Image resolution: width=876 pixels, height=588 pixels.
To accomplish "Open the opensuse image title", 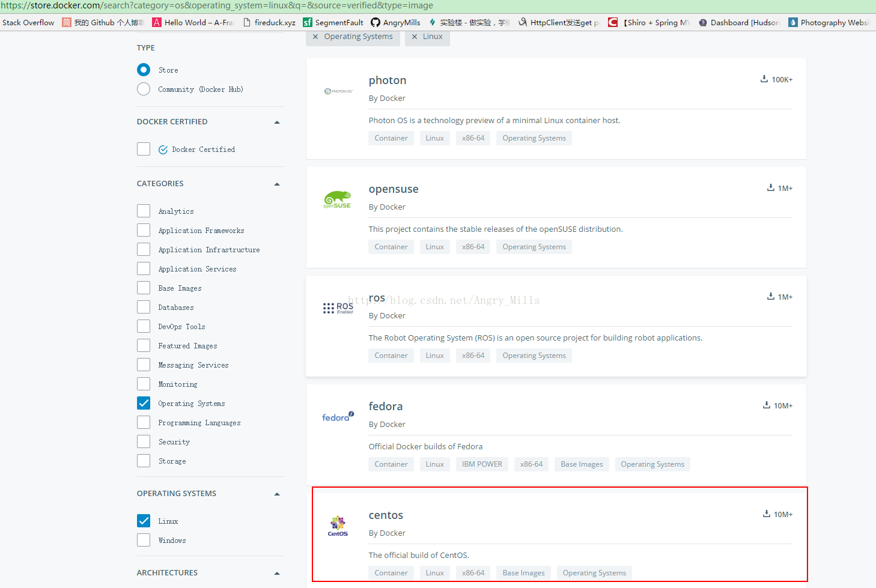I will click(x=394, y=189).
